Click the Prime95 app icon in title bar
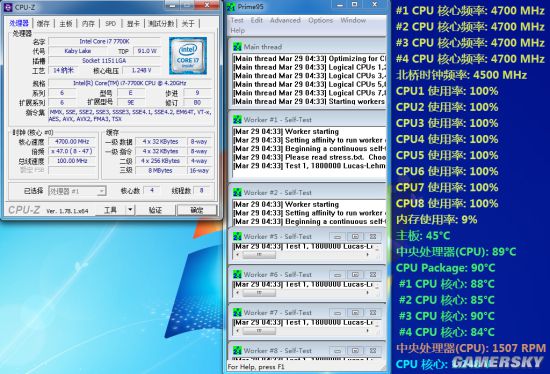 coord(231,7)
